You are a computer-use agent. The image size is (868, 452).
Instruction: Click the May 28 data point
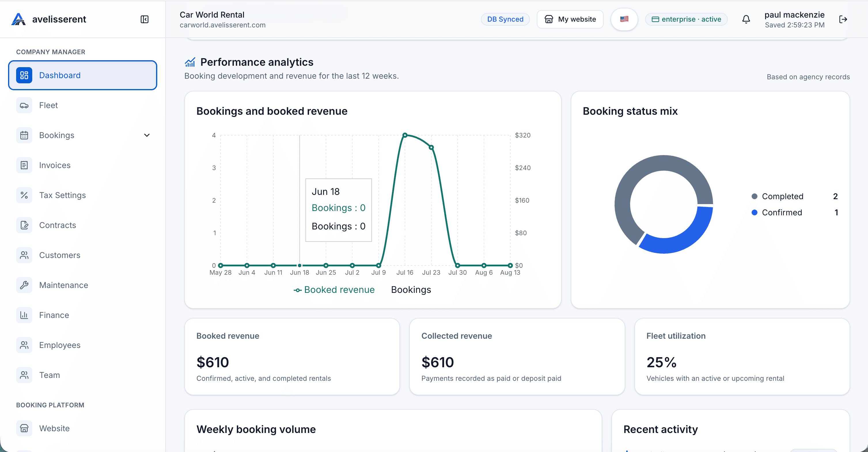coord(220,265)
